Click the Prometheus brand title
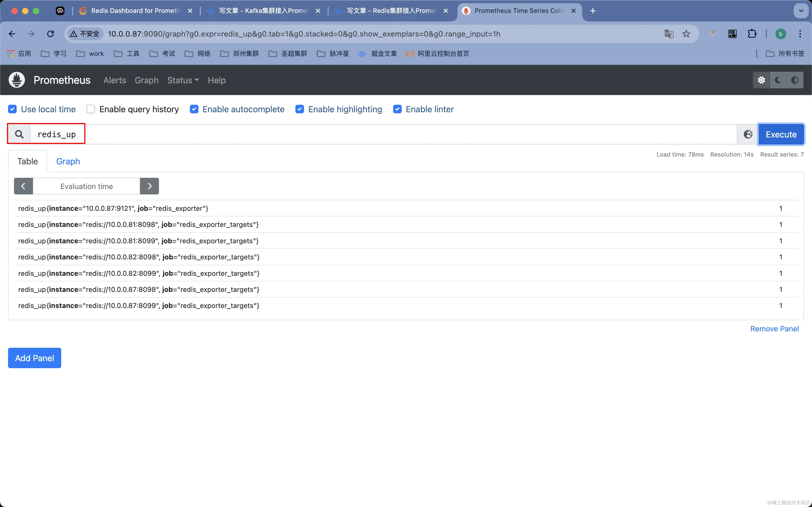812x507 pixels. tap(62, 80)
